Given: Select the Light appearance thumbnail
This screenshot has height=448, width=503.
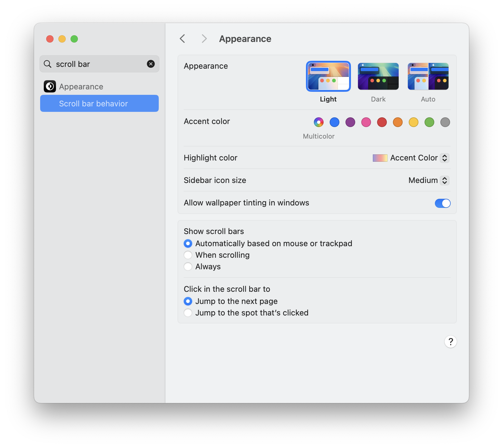Looking at the screenshot, I should (x=328, y=76).
